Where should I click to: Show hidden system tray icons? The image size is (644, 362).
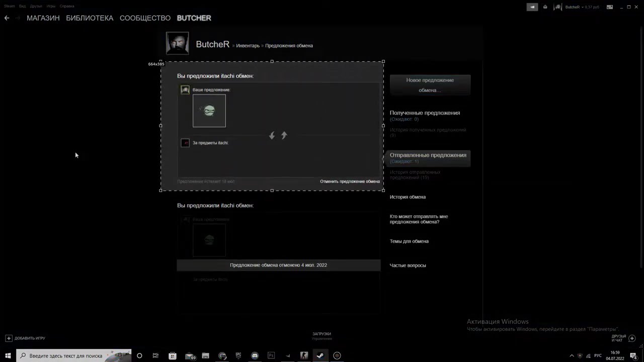pos(572,355)
